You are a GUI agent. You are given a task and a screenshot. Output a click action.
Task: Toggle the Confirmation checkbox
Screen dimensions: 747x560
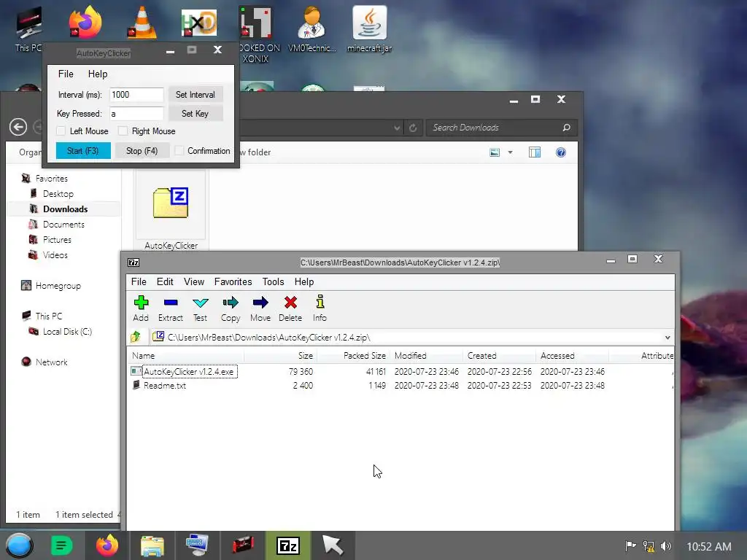[179, 150]
